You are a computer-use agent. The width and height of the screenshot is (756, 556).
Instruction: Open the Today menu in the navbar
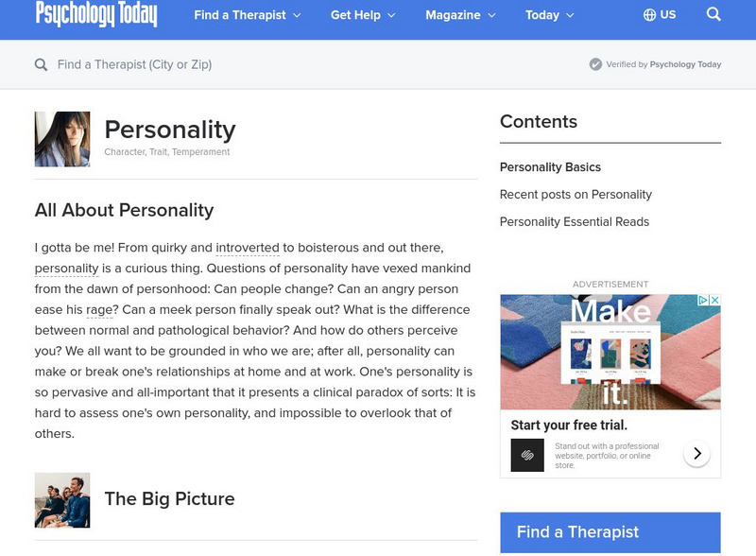pos(549,15)
